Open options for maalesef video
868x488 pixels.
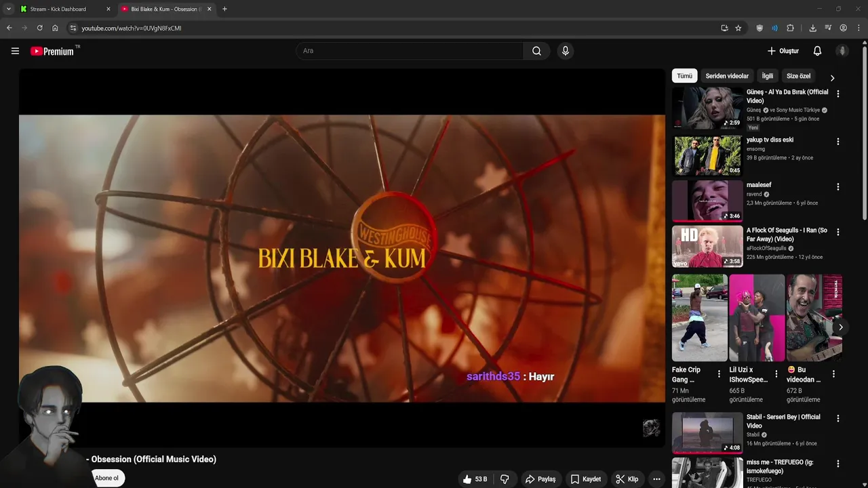tap(837, 186)
